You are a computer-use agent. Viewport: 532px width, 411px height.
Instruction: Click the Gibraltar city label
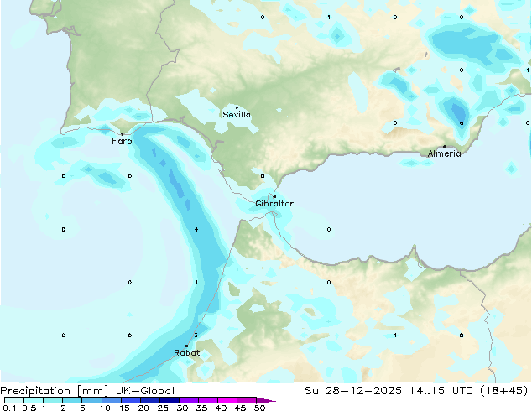coord(274,204)
